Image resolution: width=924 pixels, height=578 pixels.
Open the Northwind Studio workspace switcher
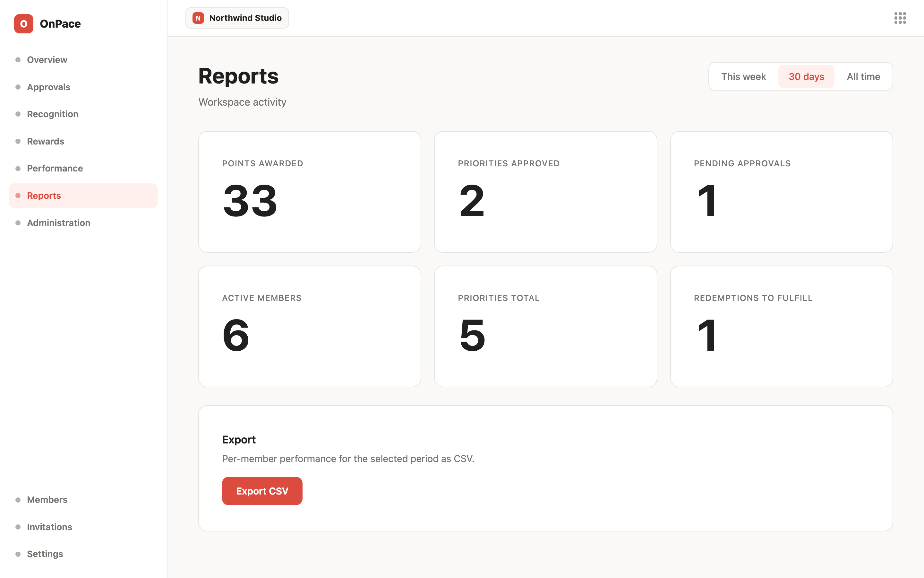tap(237, 18)
